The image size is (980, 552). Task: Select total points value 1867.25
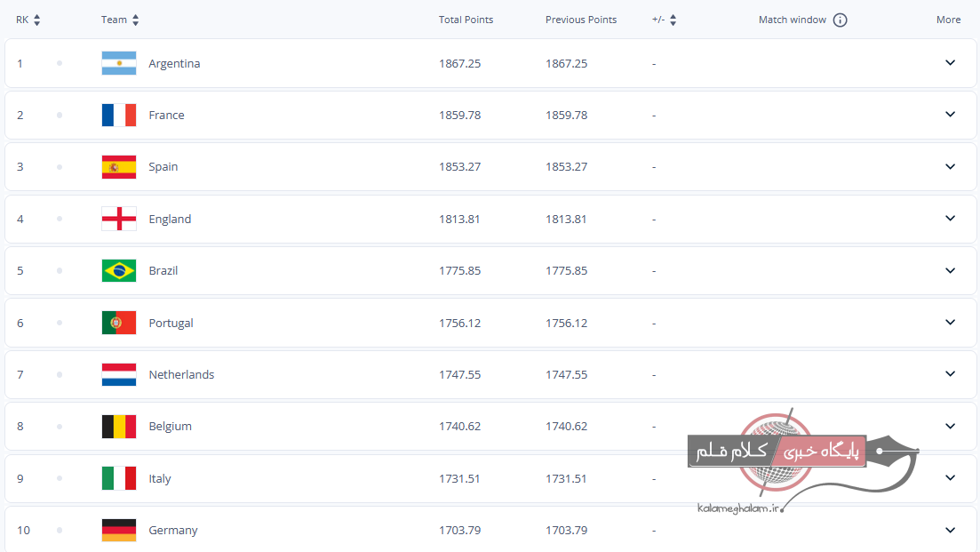(x=460, y=64)
